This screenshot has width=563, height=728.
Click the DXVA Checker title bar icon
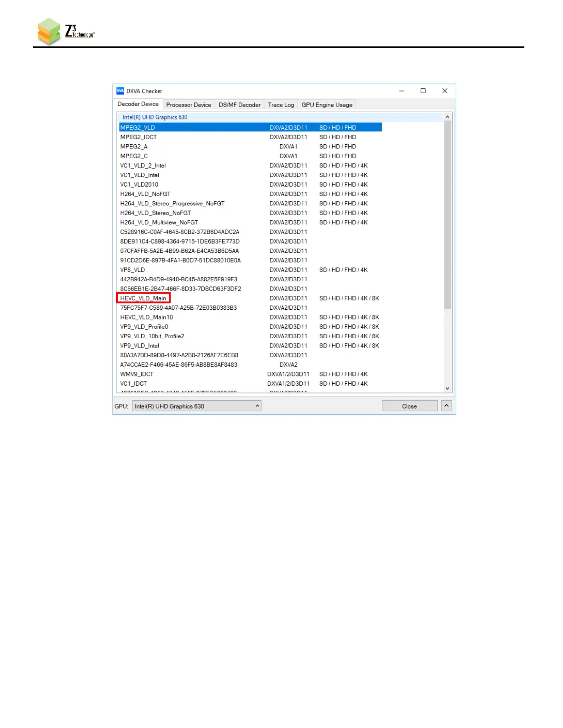click(x=120, y=91)
